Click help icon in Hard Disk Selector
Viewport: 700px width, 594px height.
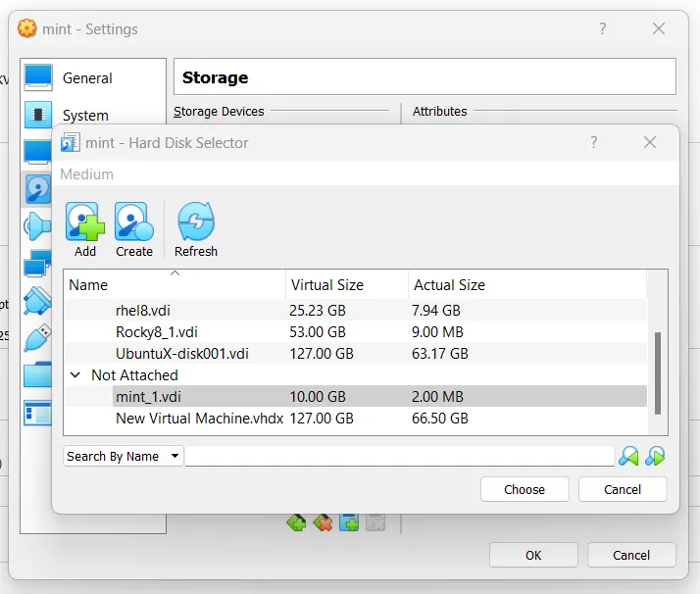[x=594, y=142]
